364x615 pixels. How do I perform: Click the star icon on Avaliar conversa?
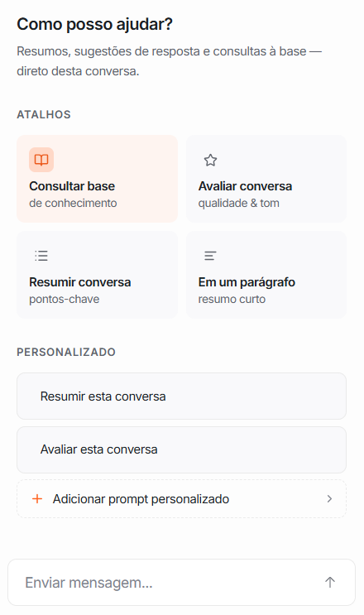210,160
